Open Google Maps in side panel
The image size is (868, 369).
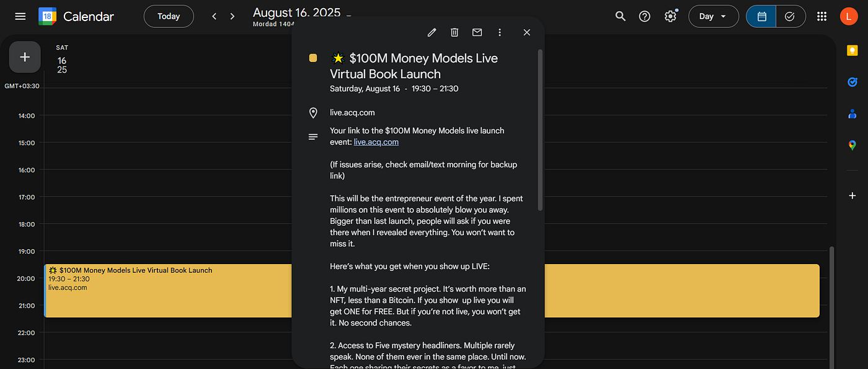(x=852, y=145)
